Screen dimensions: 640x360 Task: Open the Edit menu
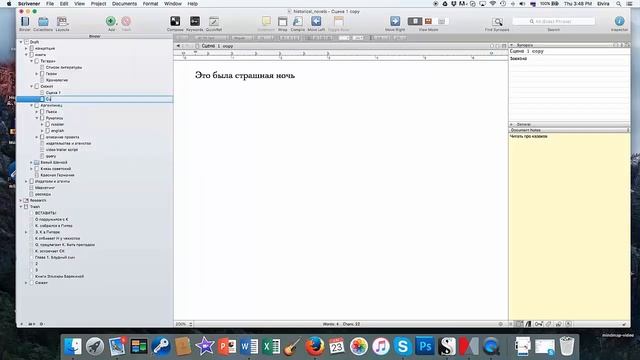point(64,4)
